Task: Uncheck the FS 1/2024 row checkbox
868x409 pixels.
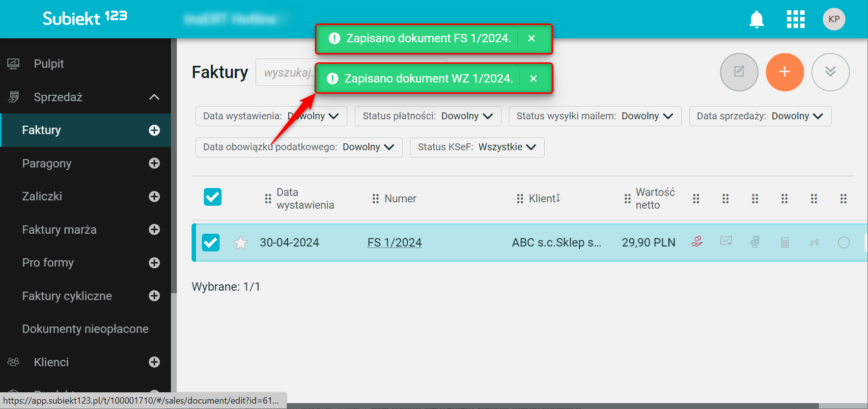Action: 211,243
